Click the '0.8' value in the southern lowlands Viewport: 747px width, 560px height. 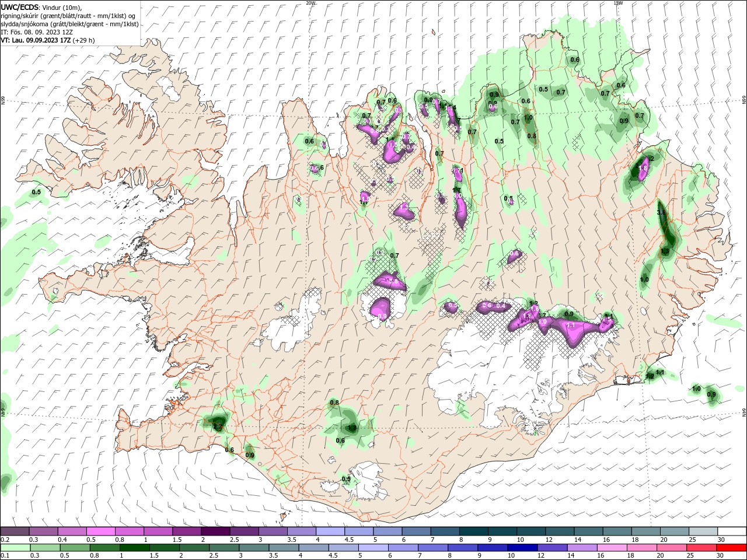click(334, 402)
